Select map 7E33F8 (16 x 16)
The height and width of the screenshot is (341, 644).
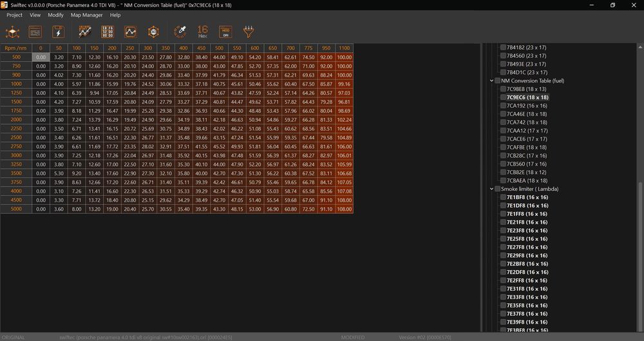(x=527, y=297)
